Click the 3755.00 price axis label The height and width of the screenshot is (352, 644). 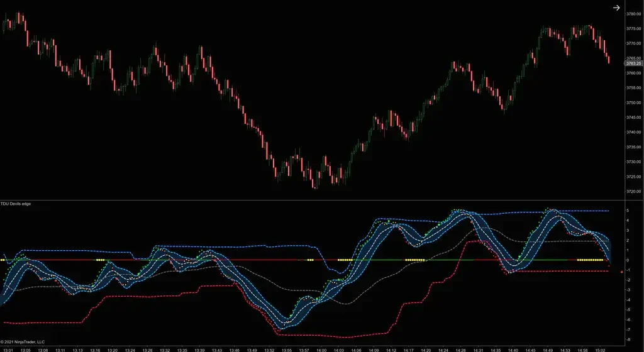coord(634,88)
